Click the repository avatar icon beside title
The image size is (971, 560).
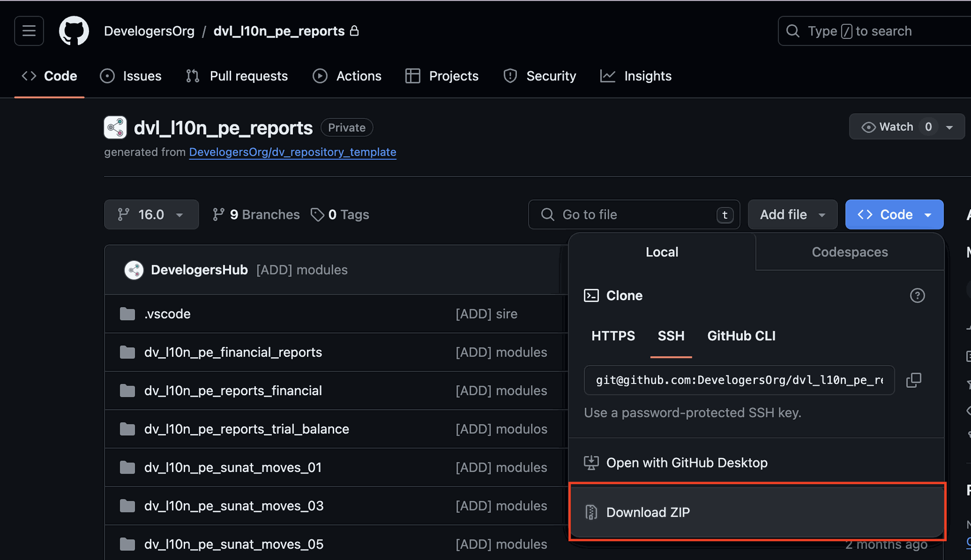(115, 127)
